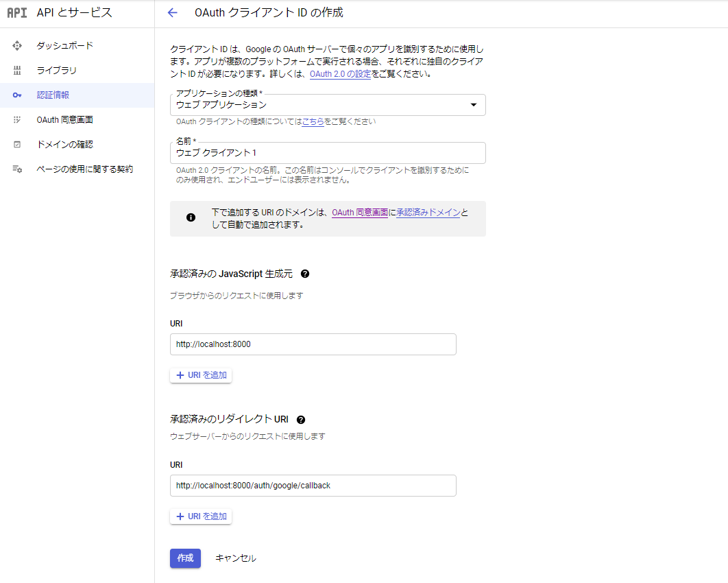Open the help icon beside リダイレクト URI
728x583 pixels.
point(300,419)
